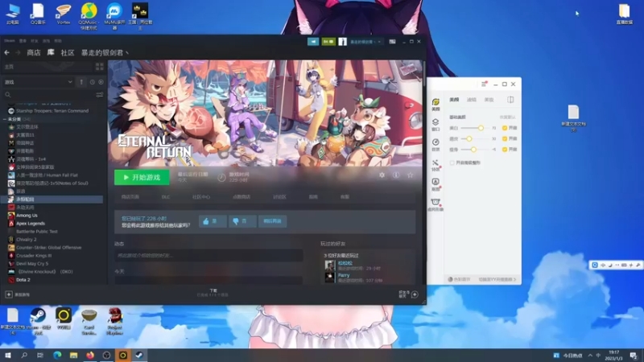Open the 社区 community tab in Steam
Image resolution: width=644 pixels, height=362 pixels.
click(68, 52)
